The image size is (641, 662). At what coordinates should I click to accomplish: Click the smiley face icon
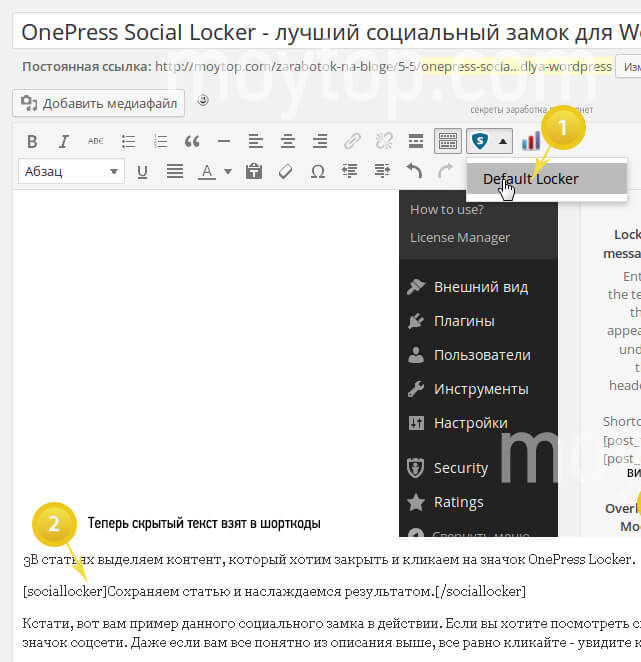pyautogui.click(x=203, y=100)
